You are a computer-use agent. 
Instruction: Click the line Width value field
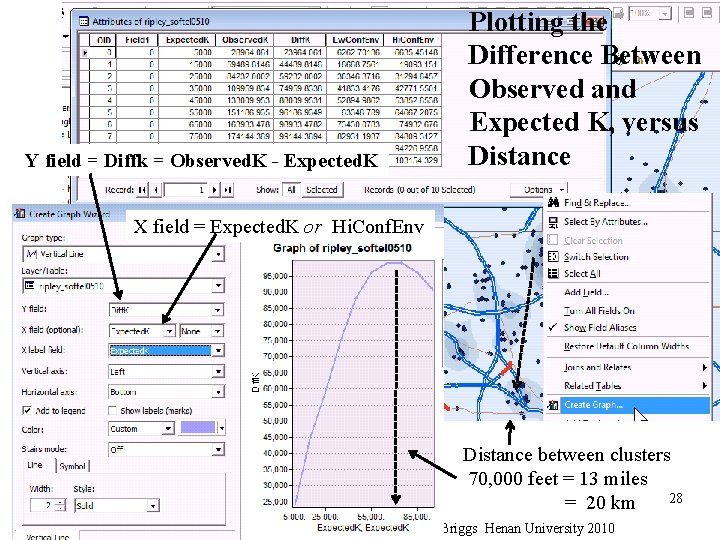click(x=43, y=505)
